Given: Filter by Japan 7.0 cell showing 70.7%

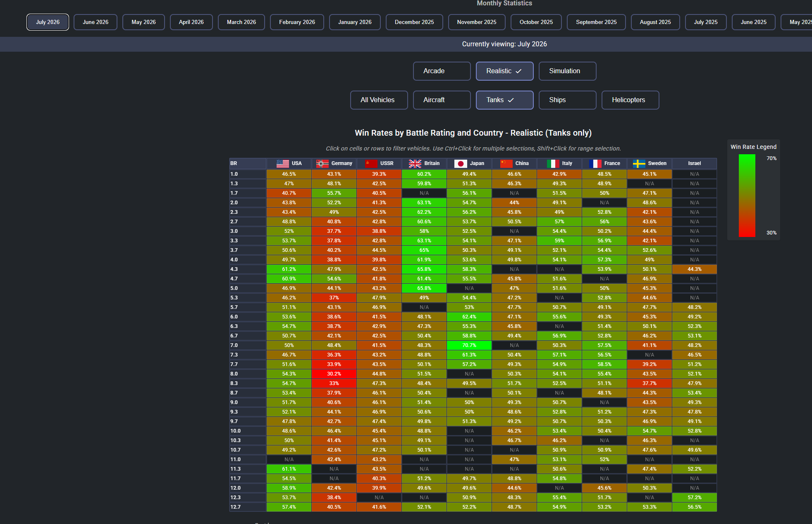Looking at the screenshot, I should [x=469, y=345].
